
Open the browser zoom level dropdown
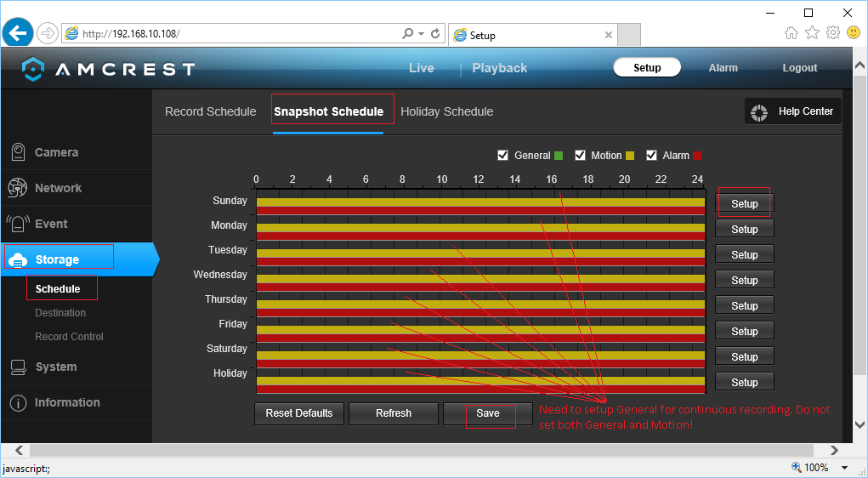point(844,468)
